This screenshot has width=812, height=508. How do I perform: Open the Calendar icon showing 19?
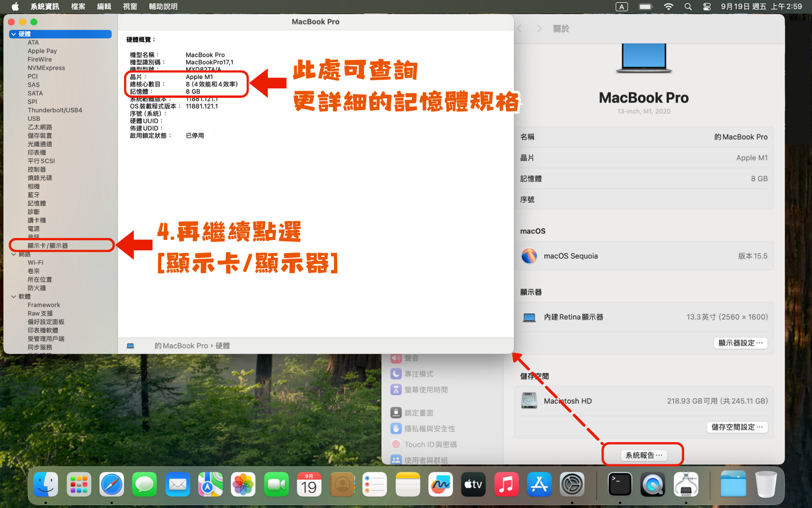(x=309, y=484)
